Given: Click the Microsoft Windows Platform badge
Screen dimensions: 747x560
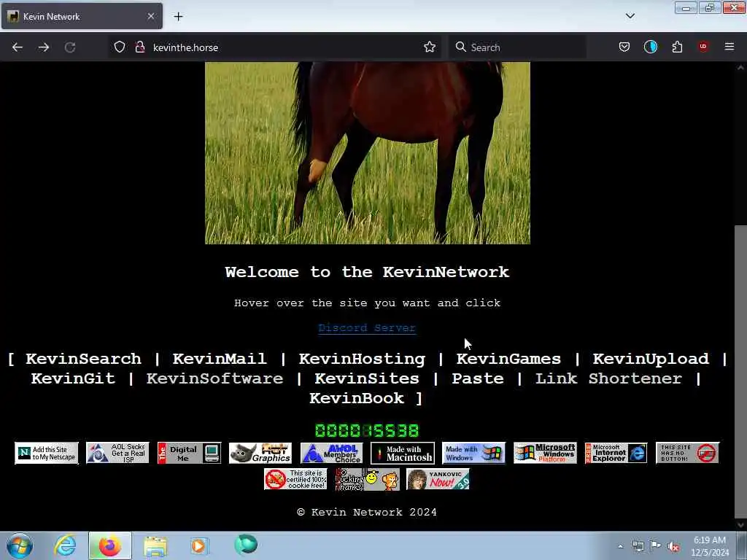Looking at the screenshot, I should [x=545, y=453].
